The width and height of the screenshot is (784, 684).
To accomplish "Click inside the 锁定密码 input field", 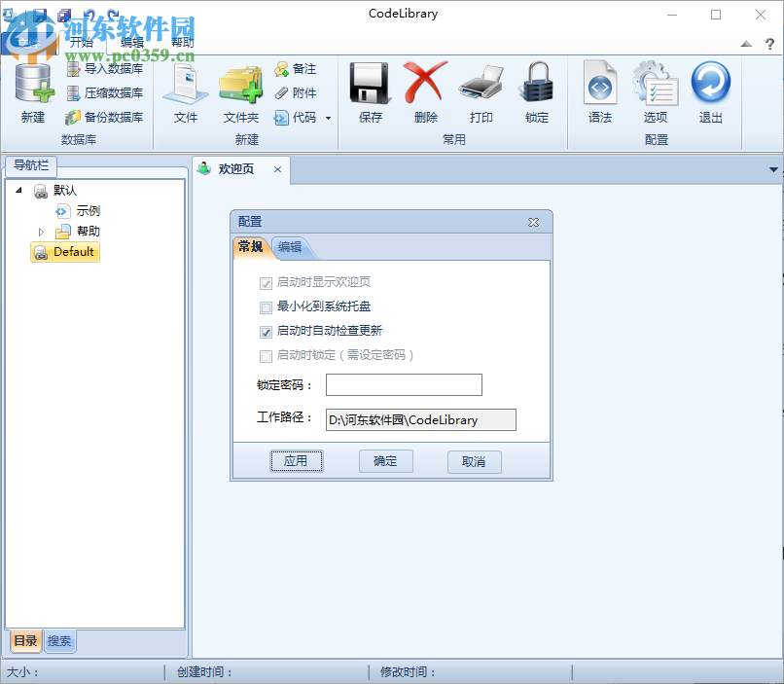I will (x=403, y=384).
